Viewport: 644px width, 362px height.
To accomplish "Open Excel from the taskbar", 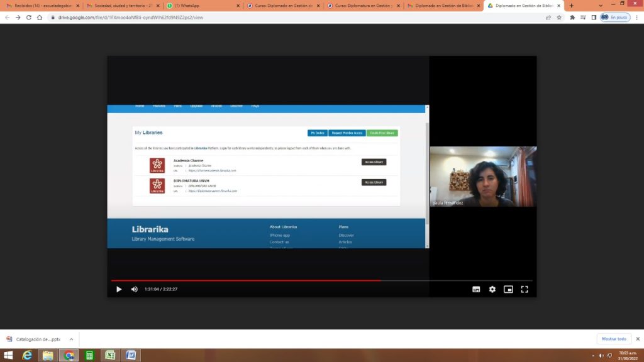I will 110,356.
